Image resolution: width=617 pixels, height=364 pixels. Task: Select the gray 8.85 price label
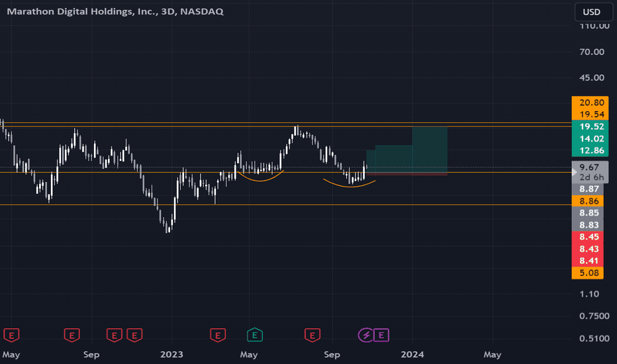tap(587, 213)
